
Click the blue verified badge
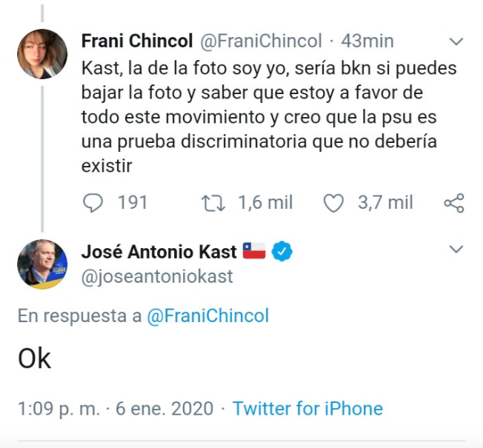282,251
